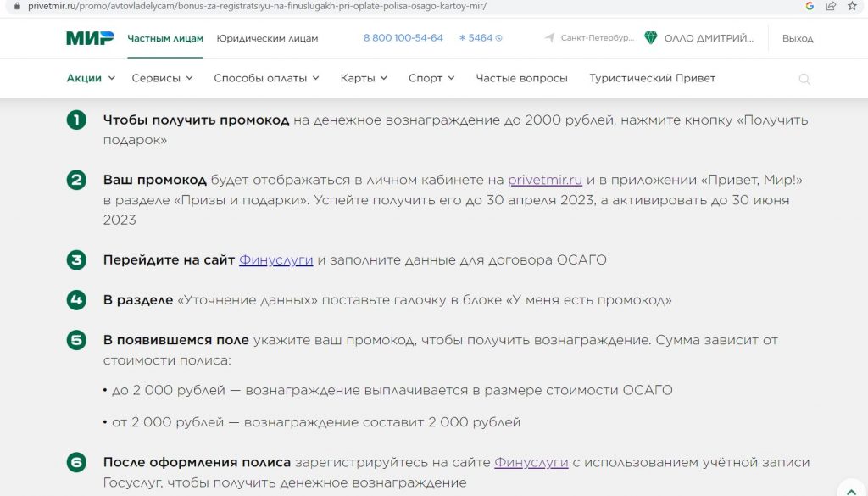
Task: Click the scroll-to-top arrow button
Action: pyautogui.click(x=852, y=492)
